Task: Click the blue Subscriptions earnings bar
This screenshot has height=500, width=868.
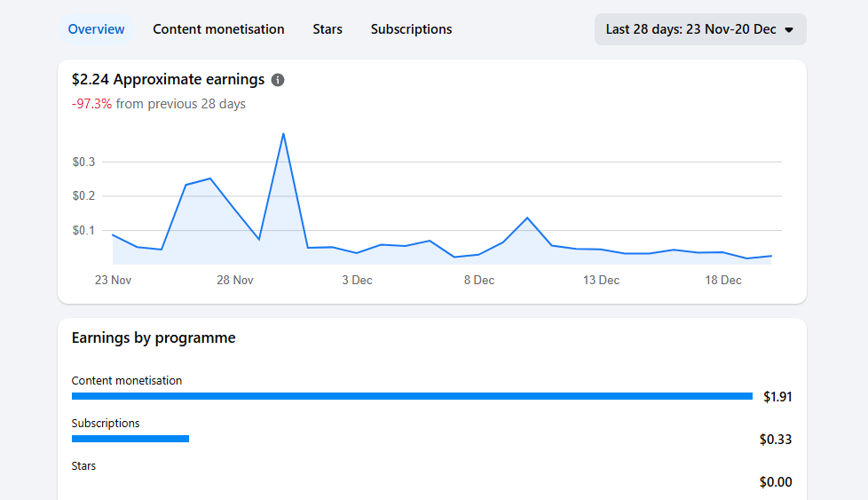Action: click(x=130, y=439)
